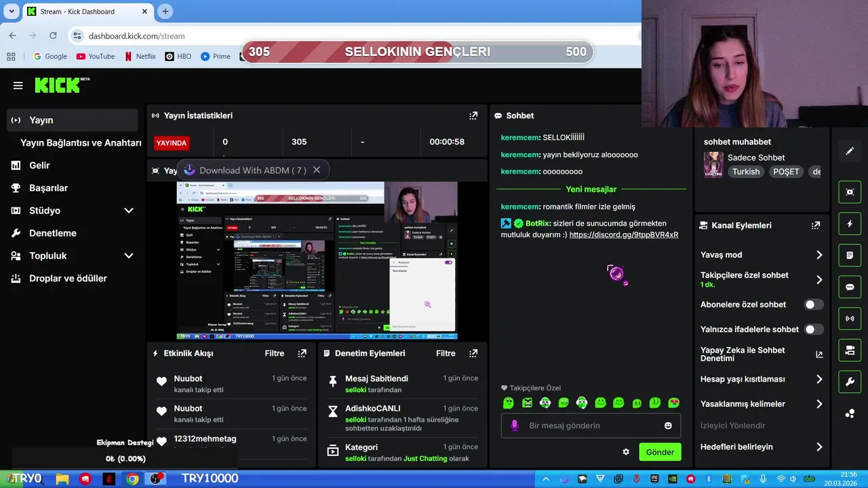Close the Download With ABDM popup
868x488 pixels.
coord(316,170)
